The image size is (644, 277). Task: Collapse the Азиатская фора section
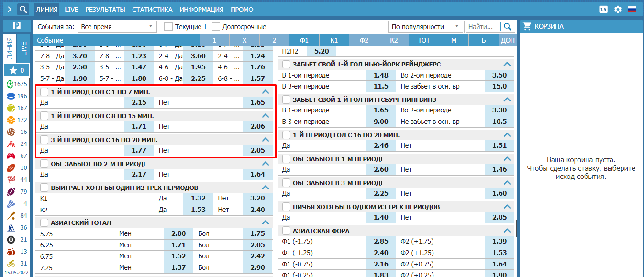507,231
